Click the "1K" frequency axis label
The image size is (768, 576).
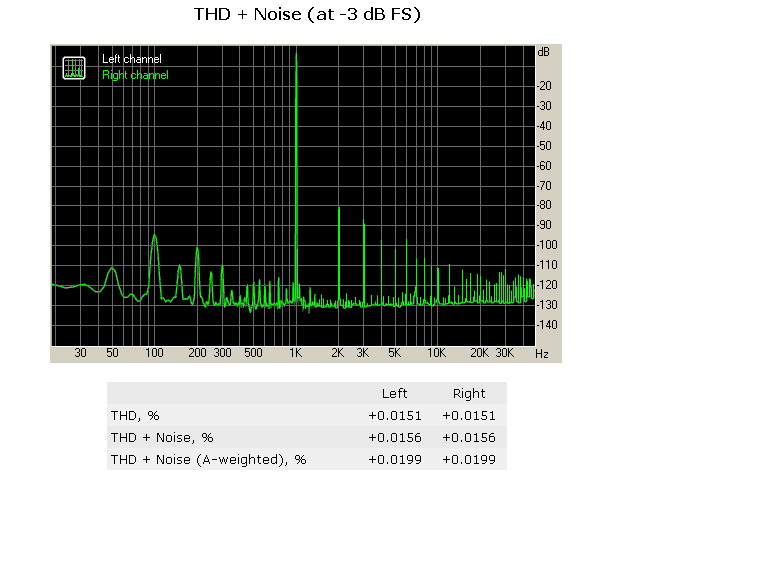click(x=295, y=353)
